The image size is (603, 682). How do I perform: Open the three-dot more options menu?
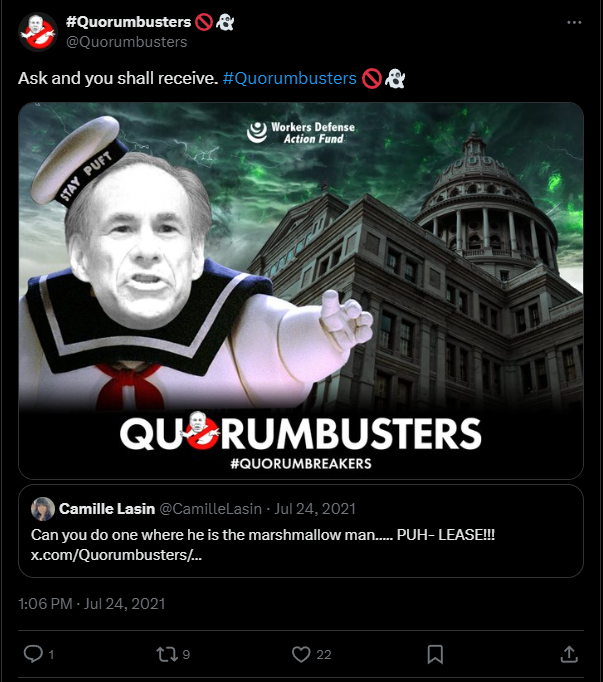pyautogui.click(x=574, y=23)
